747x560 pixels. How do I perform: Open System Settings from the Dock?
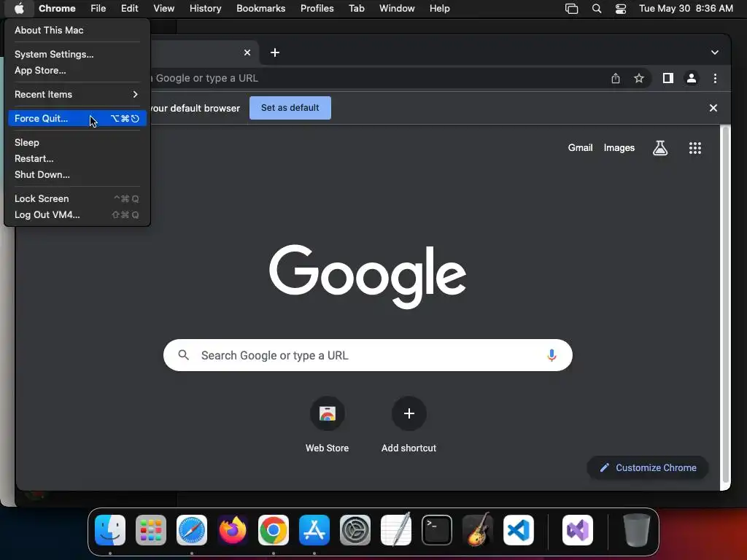click(x=355, y=530)
